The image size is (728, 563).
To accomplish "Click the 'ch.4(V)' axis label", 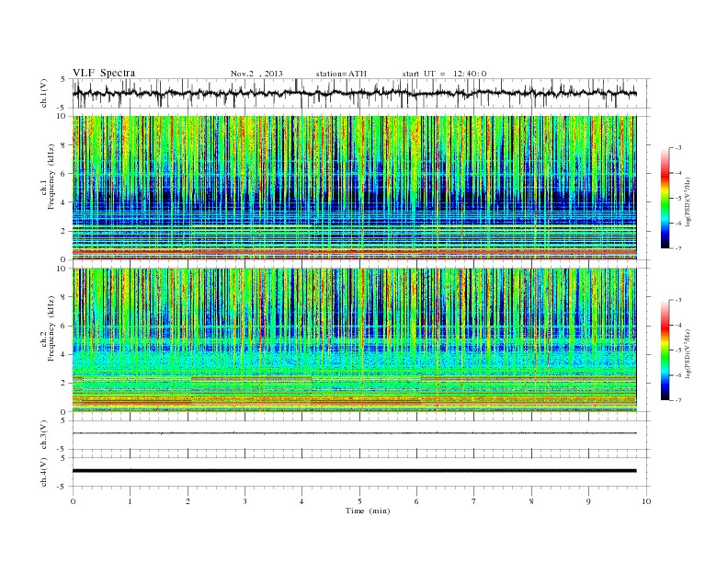I will [x=44, y=472].
